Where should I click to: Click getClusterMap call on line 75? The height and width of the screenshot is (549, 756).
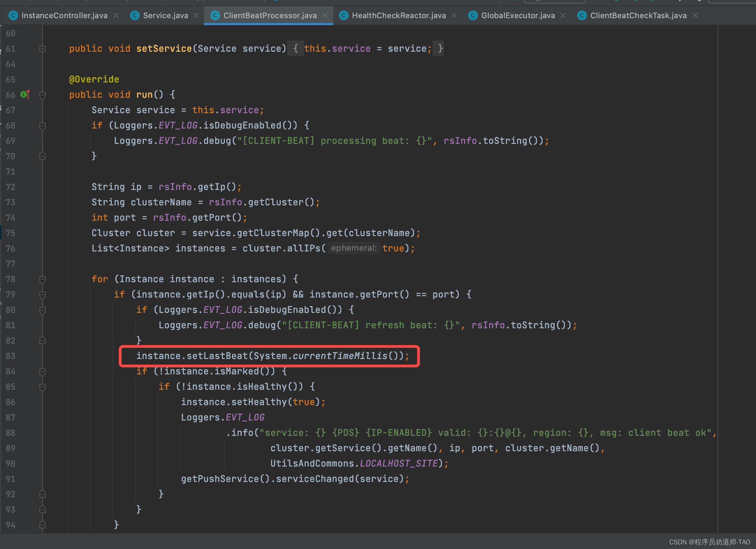click(273, 233)
